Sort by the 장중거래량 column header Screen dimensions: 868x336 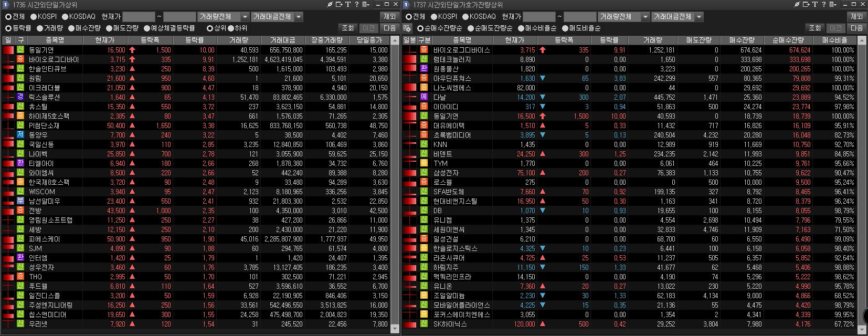point(326,39)
